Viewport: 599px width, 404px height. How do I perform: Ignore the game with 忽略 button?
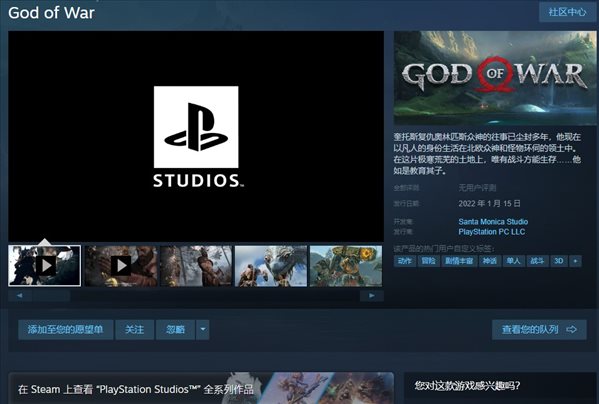176,330
